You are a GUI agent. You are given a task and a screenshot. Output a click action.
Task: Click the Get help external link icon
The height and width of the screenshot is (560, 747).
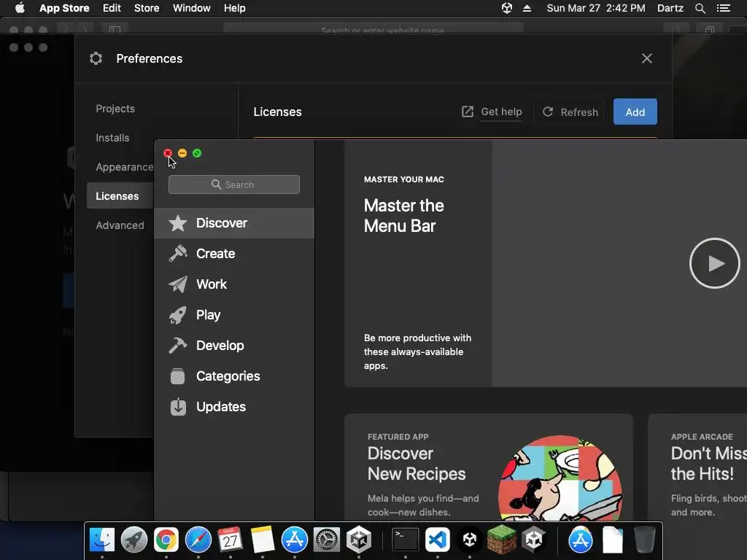click(x=468, y=112)
